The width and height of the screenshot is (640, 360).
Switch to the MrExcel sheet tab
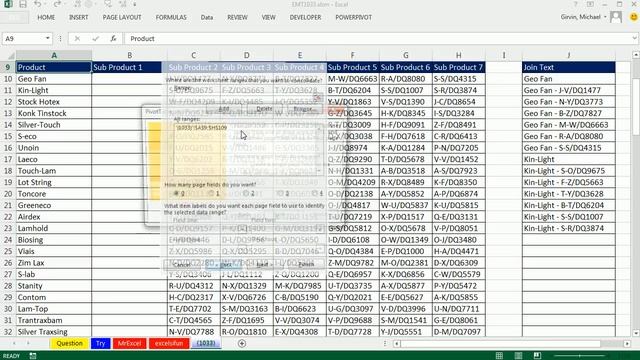[129, 343]
